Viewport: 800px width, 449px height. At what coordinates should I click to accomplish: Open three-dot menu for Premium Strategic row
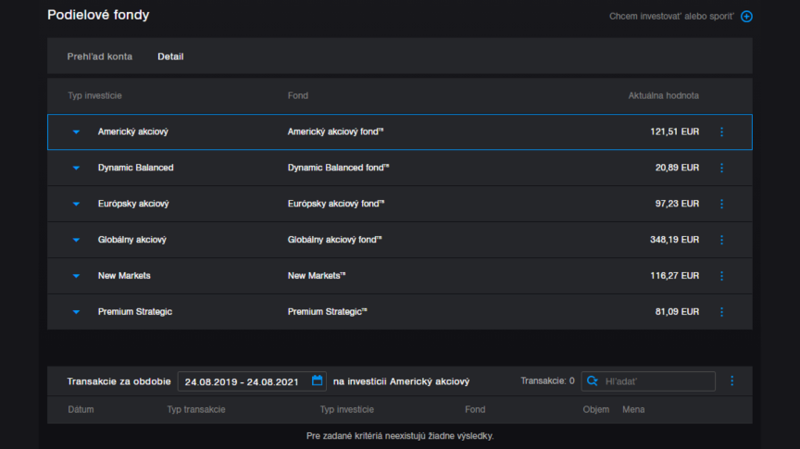pos(722,312)
